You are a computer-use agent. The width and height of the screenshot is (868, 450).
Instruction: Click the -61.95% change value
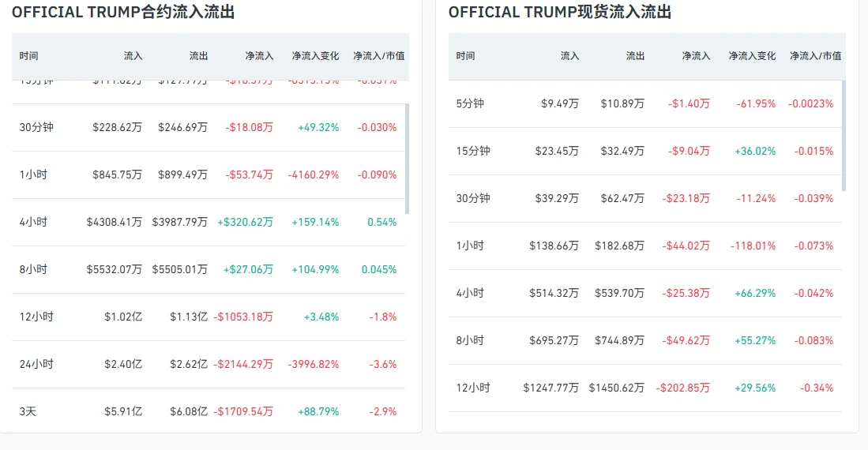756,103
